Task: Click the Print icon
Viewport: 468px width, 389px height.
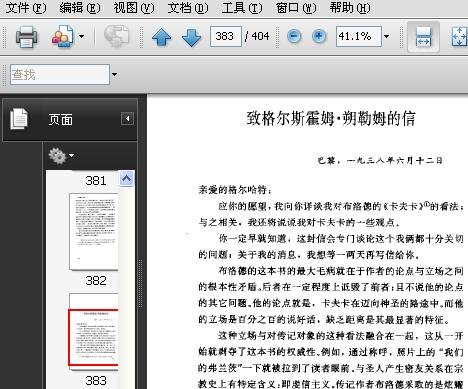Action: 26,36
